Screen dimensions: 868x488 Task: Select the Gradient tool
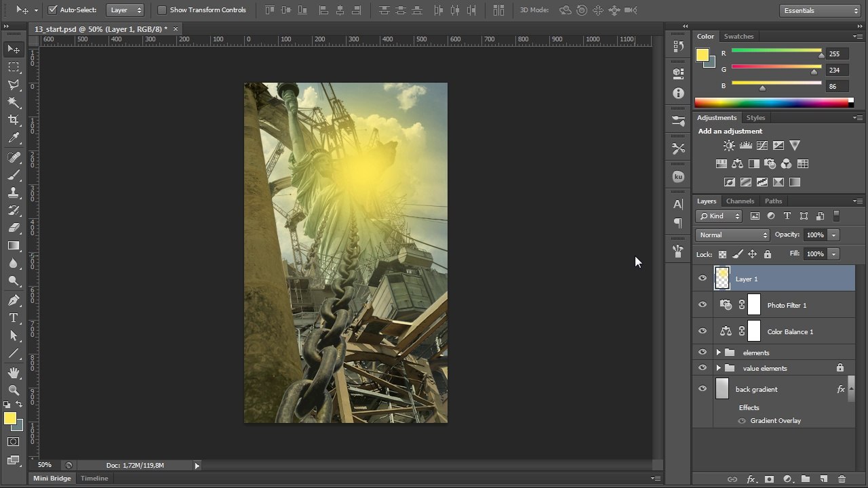14,245
